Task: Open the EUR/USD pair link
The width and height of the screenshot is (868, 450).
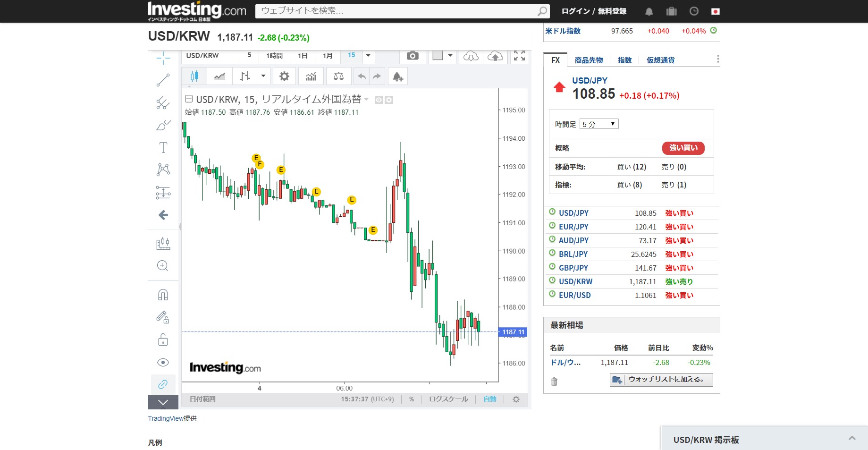Action: point(574,296)
